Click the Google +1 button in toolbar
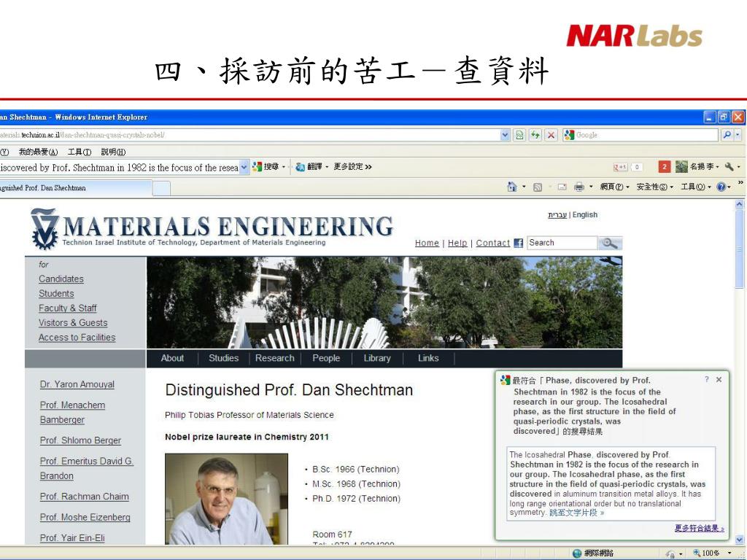 click(x=621, y=167)
